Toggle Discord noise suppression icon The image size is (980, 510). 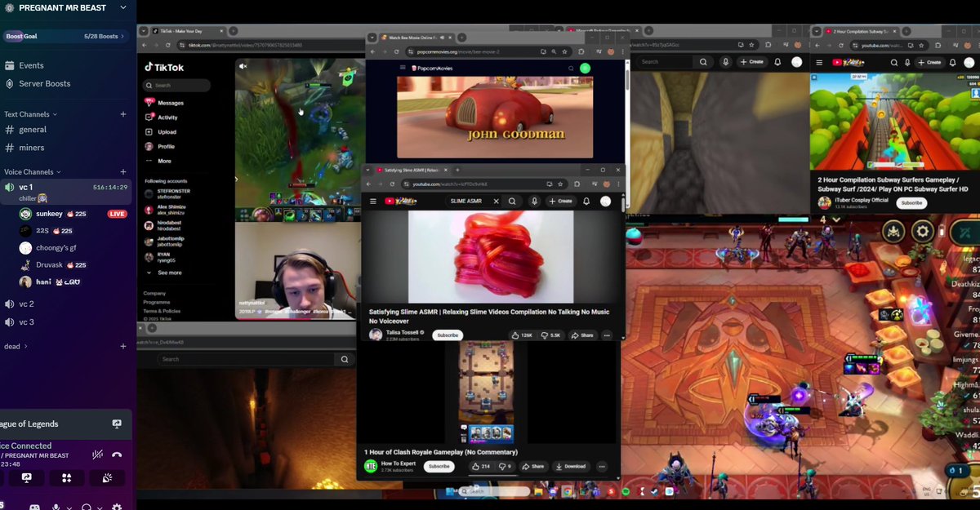[x=97, y=455]
